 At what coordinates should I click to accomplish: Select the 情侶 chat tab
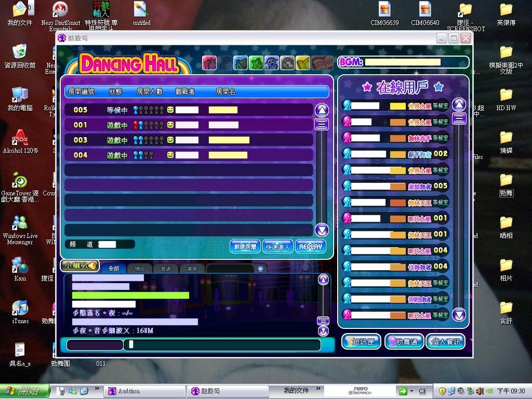139,269
